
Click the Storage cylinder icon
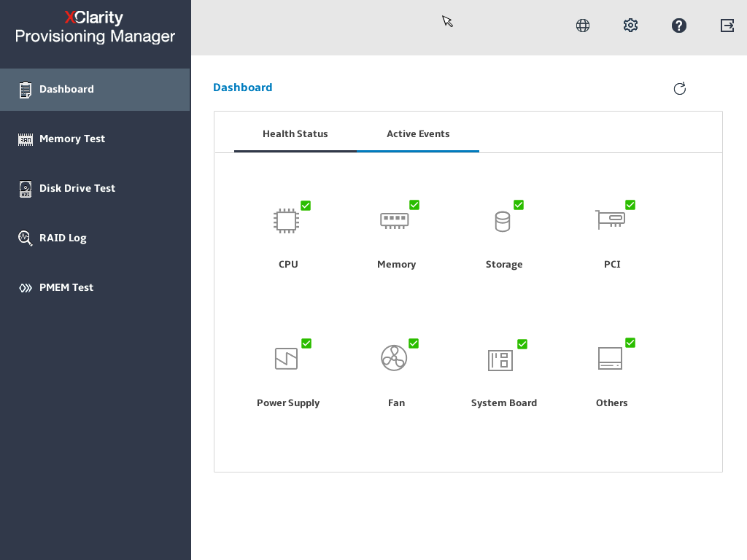click(x=503, y=222)
